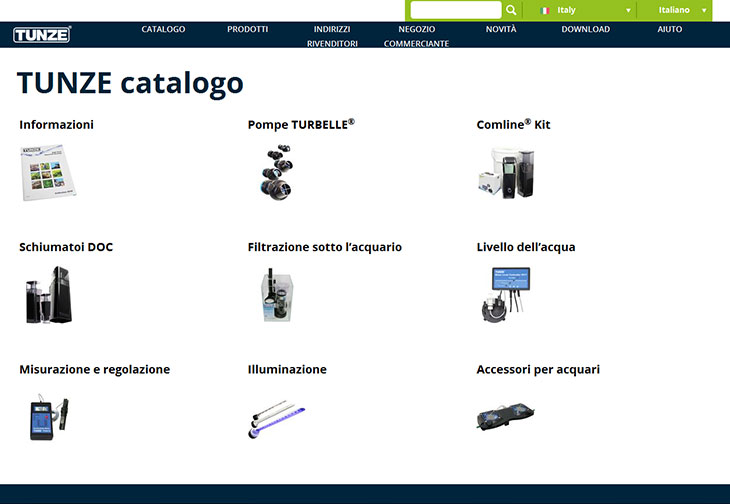Follow the Schiumatoi DOC heading link
The width and height of the screenshot is (730, 504).
pyautogui.click(x=66, y=247)
